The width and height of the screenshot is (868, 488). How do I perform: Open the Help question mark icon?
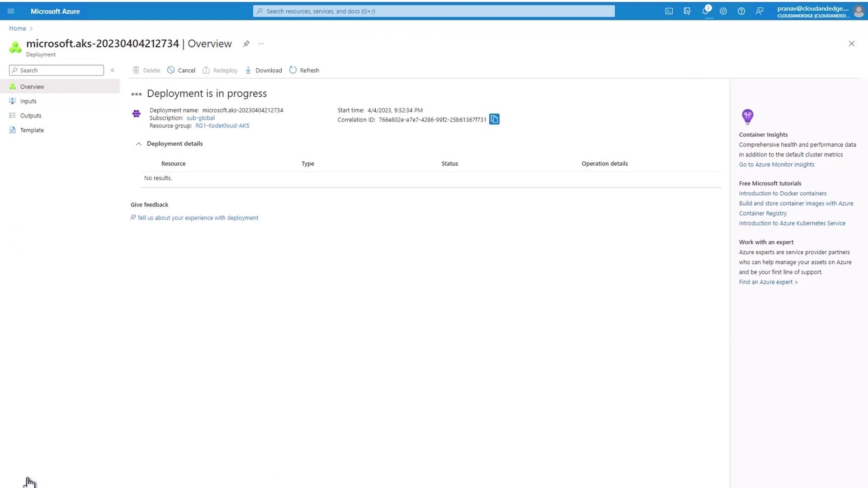pos(741,11)
